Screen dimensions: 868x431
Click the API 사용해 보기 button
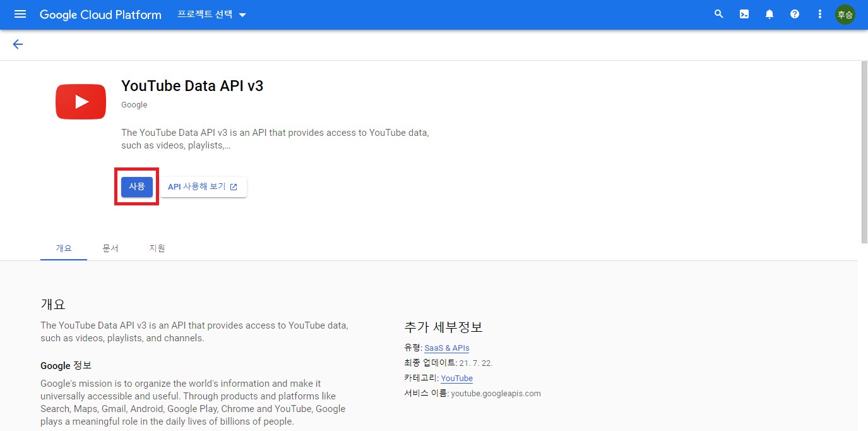[203, 186]
